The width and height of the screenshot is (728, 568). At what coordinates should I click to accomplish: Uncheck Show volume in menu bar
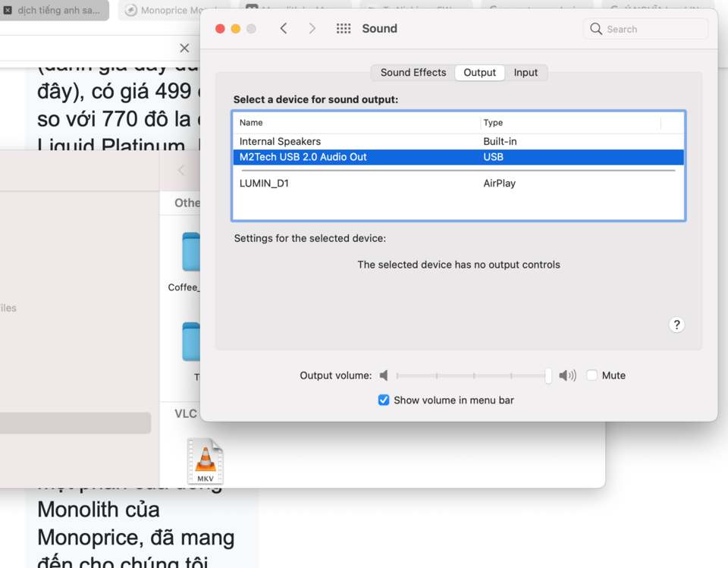point(384,400)
